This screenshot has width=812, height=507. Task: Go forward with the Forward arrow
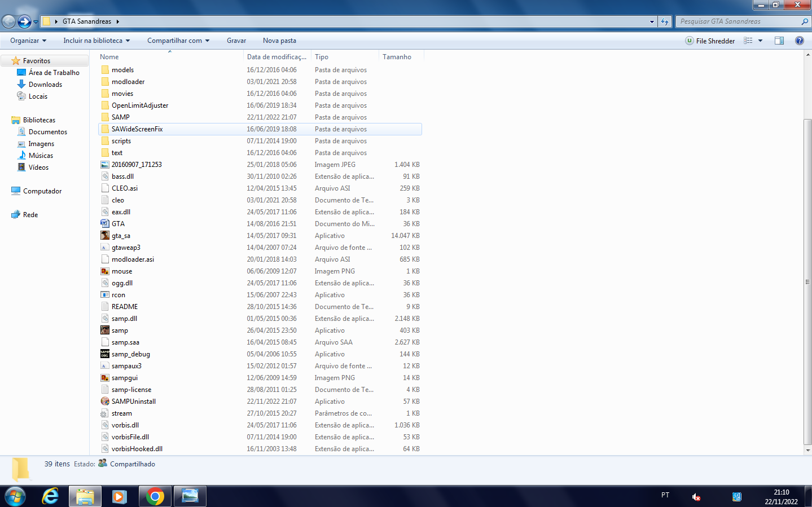(24, 21)
